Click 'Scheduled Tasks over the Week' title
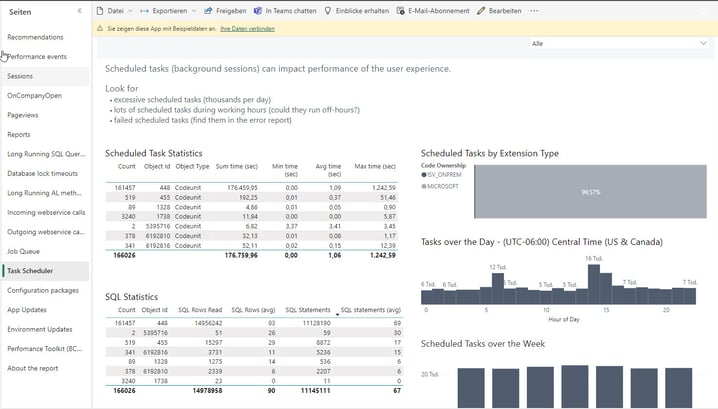Screen dimensions: 718x409 (483, 344)
